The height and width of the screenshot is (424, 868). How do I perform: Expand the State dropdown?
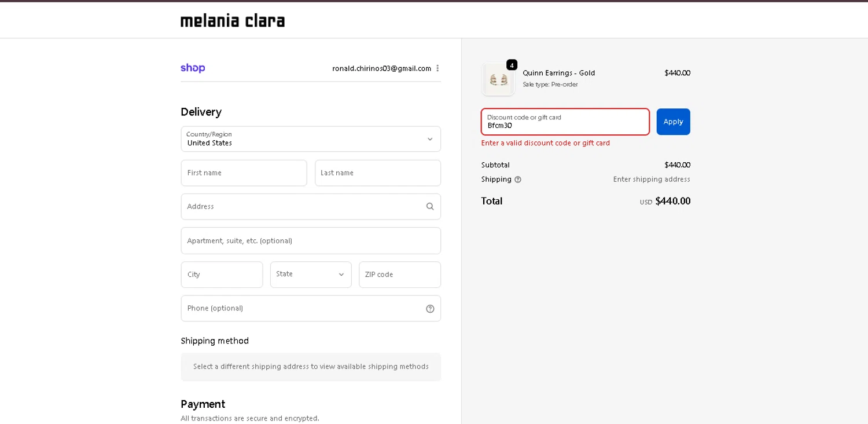311,275
